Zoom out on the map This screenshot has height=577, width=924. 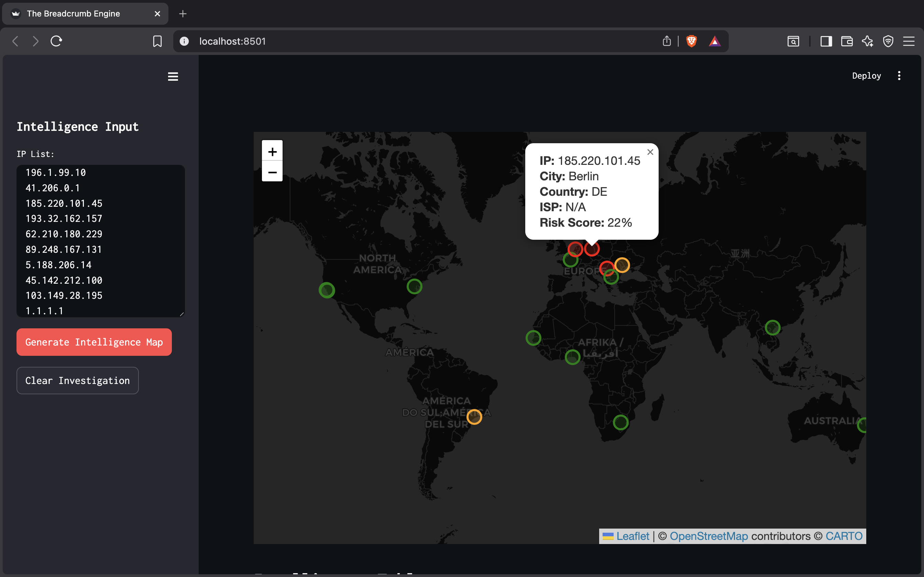pyautogui.click(x=272, y=172)
